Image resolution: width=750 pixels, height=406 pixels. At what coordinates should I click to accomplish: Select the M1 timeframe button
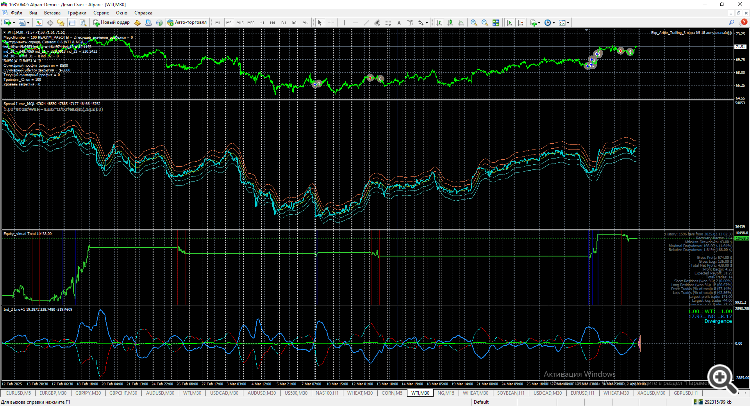[x=218, y=22]
